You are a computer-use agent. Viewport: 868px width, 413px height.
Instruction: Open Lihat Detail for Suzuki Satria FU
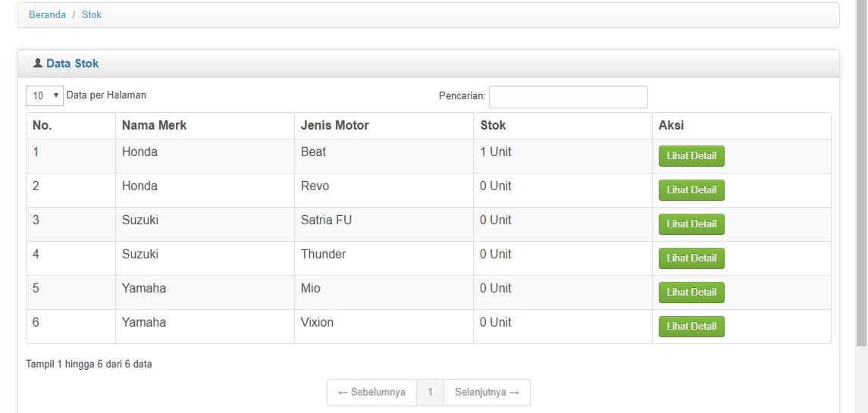[x=691, y=224]
